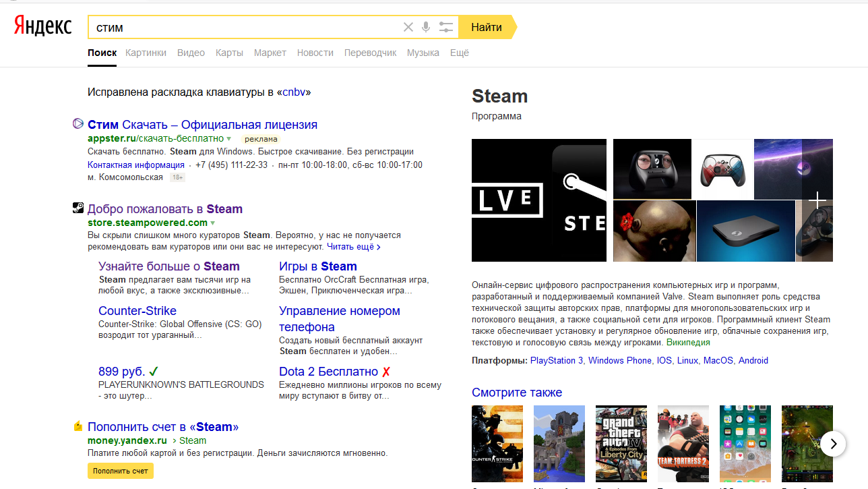The width and height of the screenshot is (868, 489).
Task: Open Стим Скачать – Официальная лицензия result
Action: (x=202, y=125)
